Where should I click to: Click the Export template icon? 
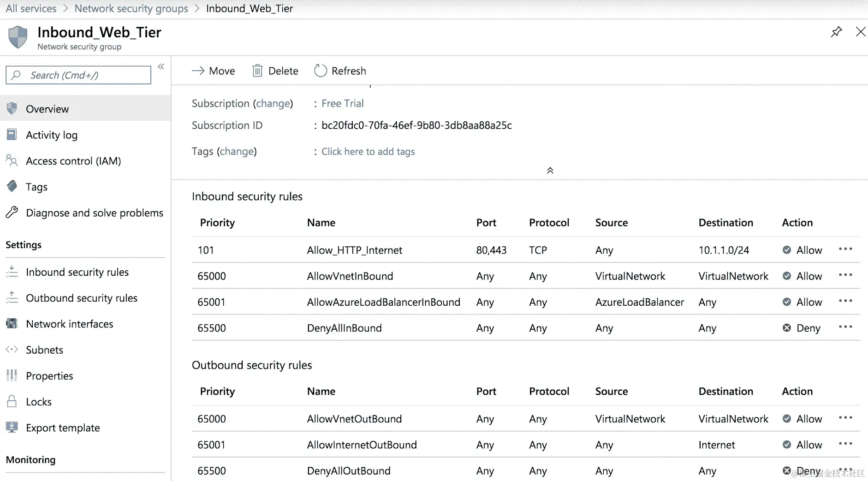(12, 427)
